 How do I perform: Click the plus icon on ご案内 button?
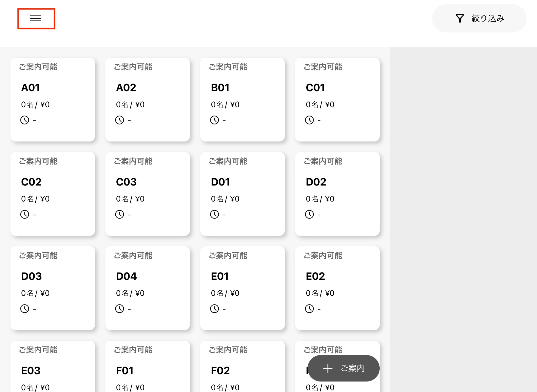click(328, 368)
